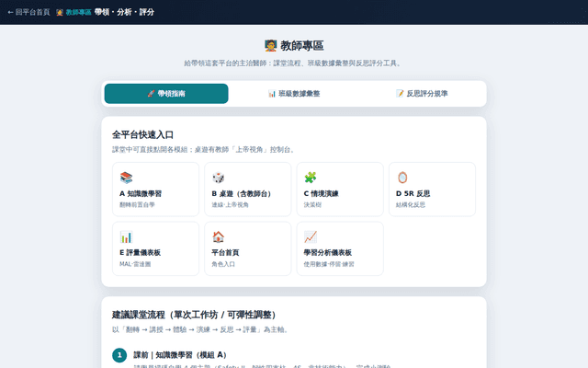588x368 pixels.
Task: Click the books icon for A 知識微學習
Action: [126, 178]
